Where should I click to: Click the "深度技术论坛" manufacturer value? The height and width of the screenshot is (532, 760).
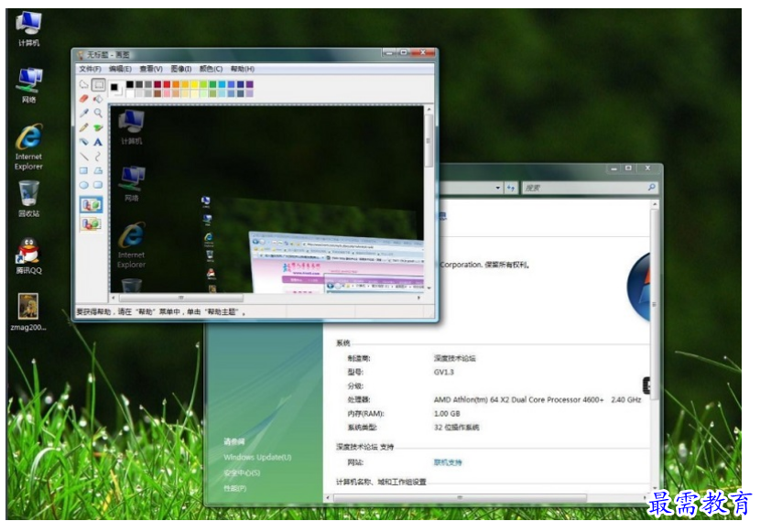(x=454, y=358)
